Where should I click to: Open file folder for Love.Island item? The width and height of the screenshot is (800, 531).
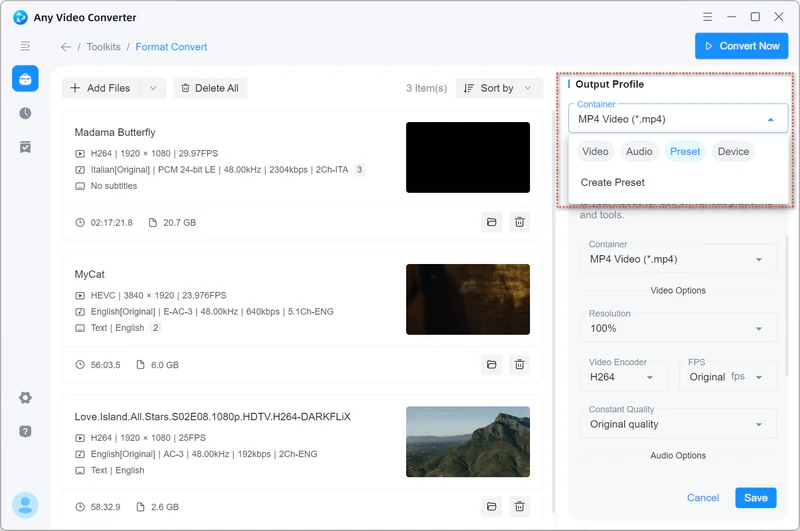(x=491, y=507)
